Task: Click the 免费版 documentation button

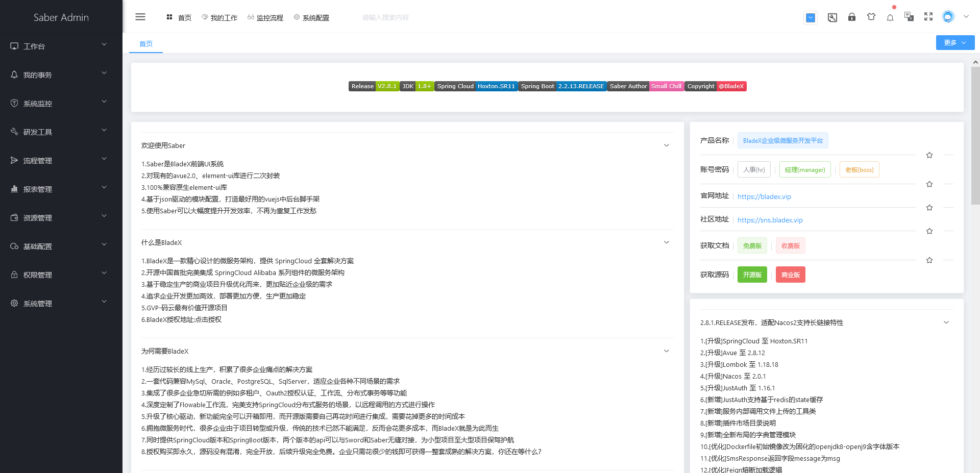Action: tap(752, 246)
